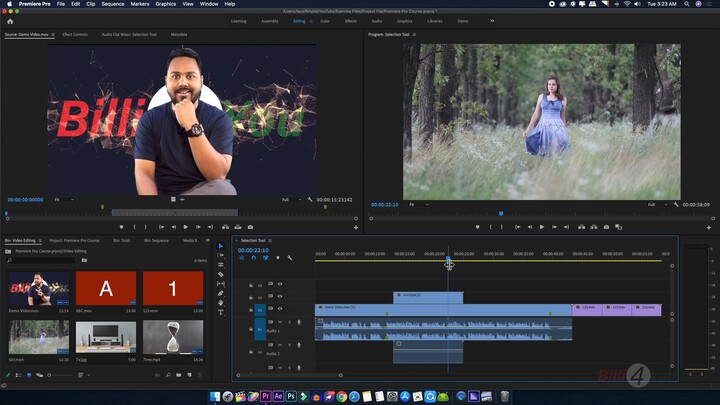The image size is (720, 405).
Task: Open Comparison View in Program monitor
Action: click(619, 227)
